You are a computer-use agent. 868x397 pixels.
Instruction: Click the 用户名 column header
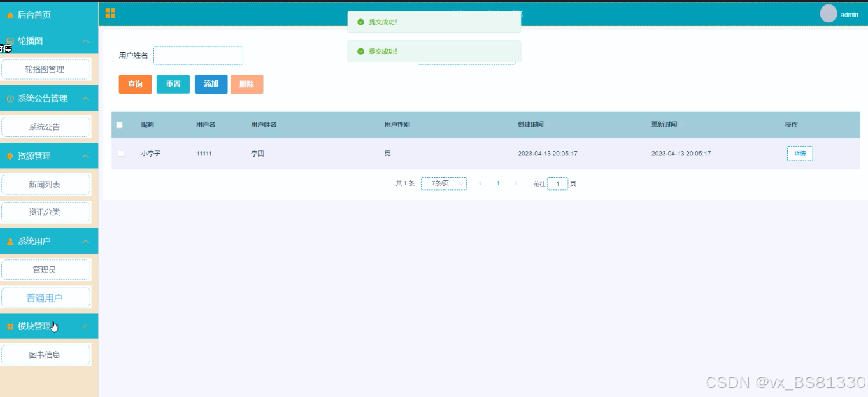(206, 125)
